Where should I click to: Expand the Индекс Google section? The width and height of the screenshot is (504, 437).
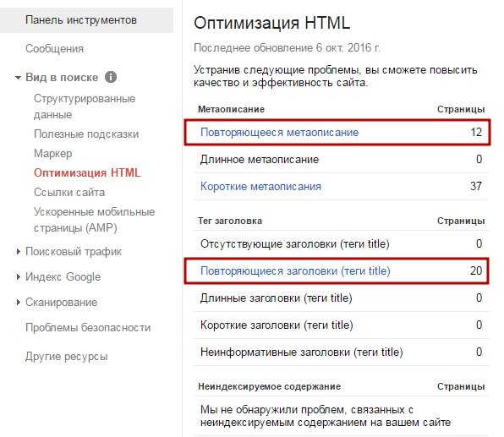click(x=19, y=276)
